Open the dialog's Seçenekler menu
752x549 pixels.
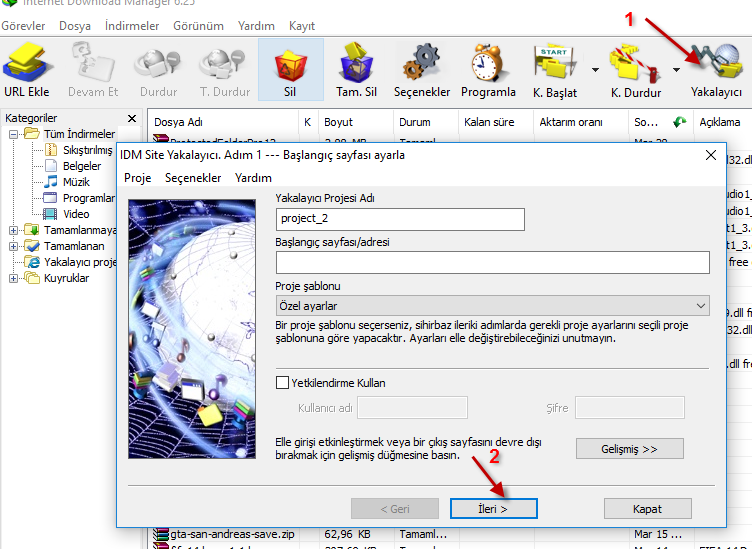(193, 178)
